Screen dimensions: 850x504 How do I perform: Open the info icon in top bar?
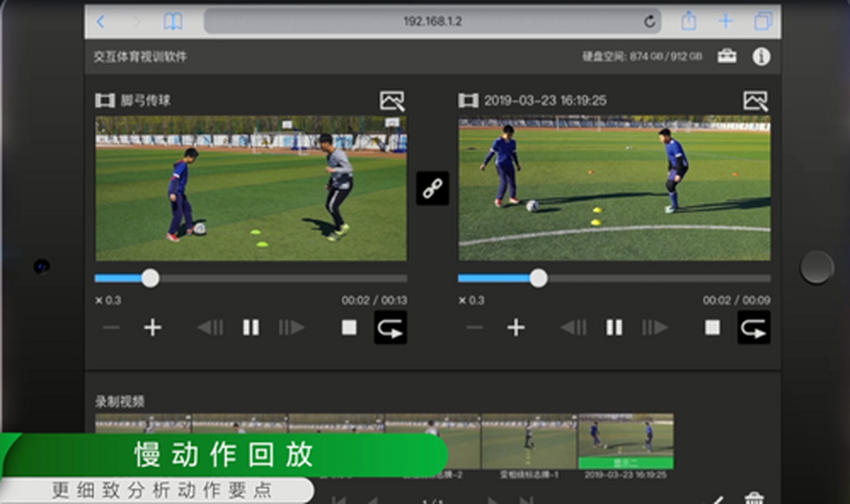pos(761,57)
